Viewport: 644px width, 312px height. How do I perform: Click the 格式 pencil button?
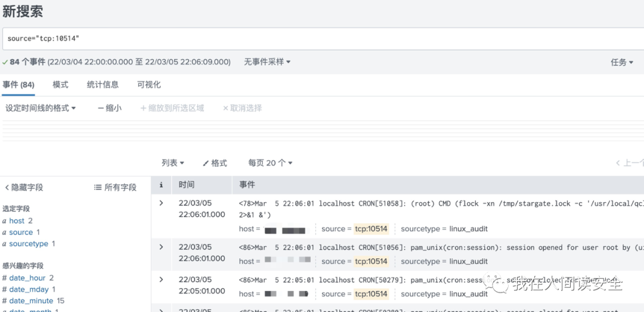coord(215,163)
